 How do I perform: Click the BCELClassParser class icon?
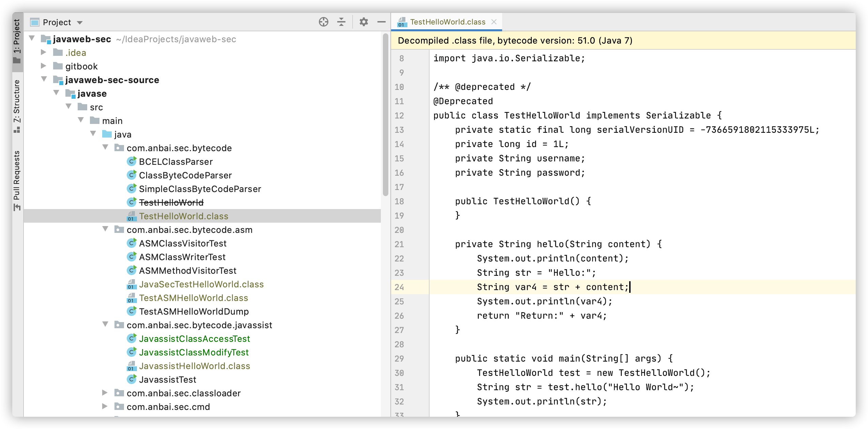pos(131,162)
